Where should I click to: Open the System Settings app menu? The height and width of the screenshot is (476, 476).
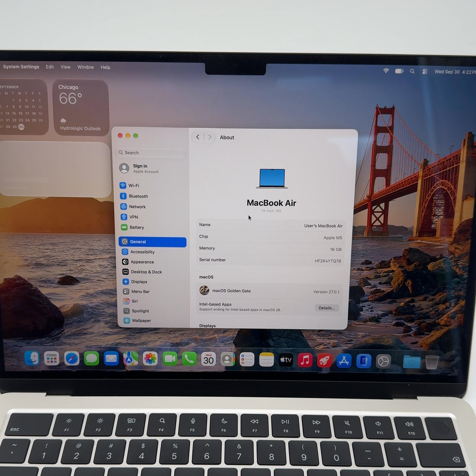pos(21,67)
